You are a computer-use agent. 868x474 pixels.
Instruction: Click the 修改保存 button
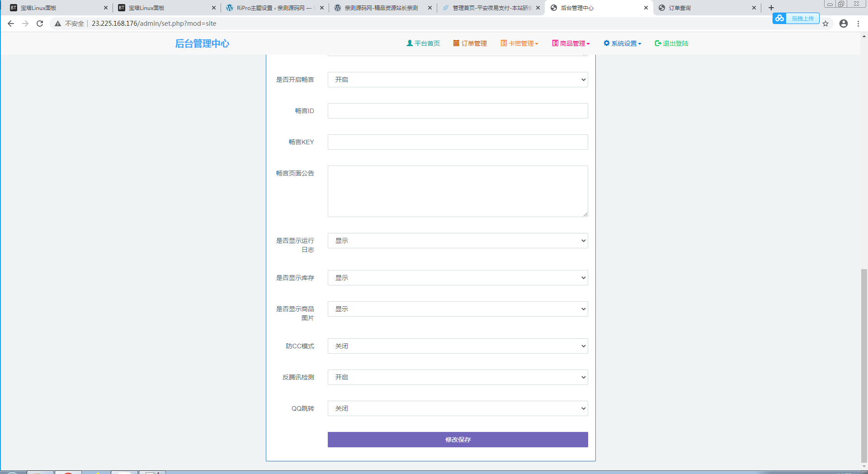click(x=458, y=440)
